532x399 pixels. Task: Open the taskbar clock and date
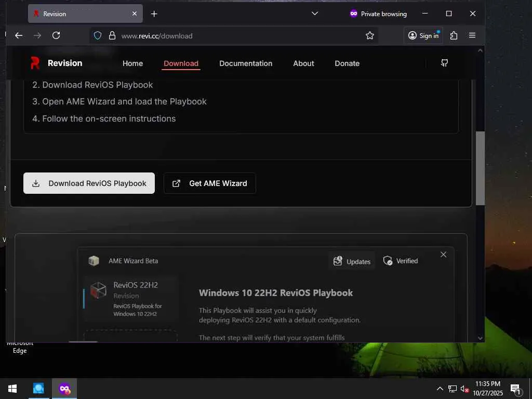coord(487,389)
